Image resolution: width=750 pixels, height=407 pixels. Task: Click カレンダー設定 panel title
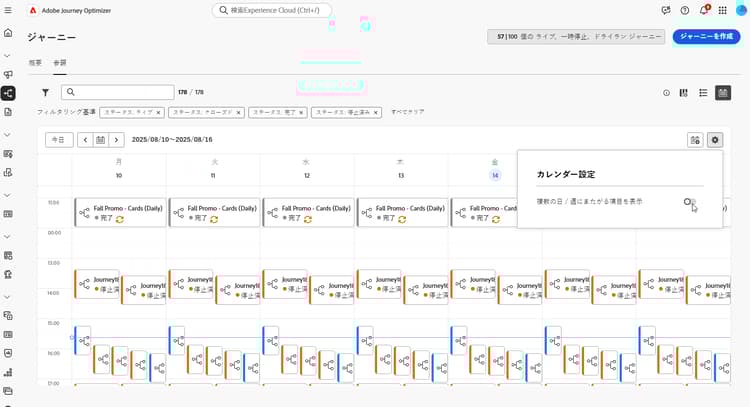[x=566, y=175]
